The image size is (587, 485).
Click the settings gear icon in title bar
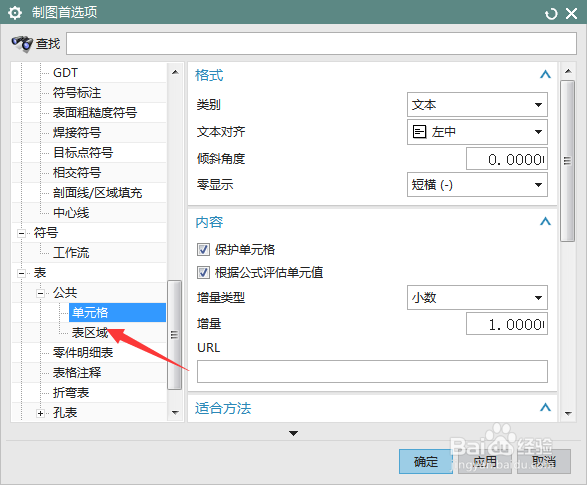tap(15, 13)
